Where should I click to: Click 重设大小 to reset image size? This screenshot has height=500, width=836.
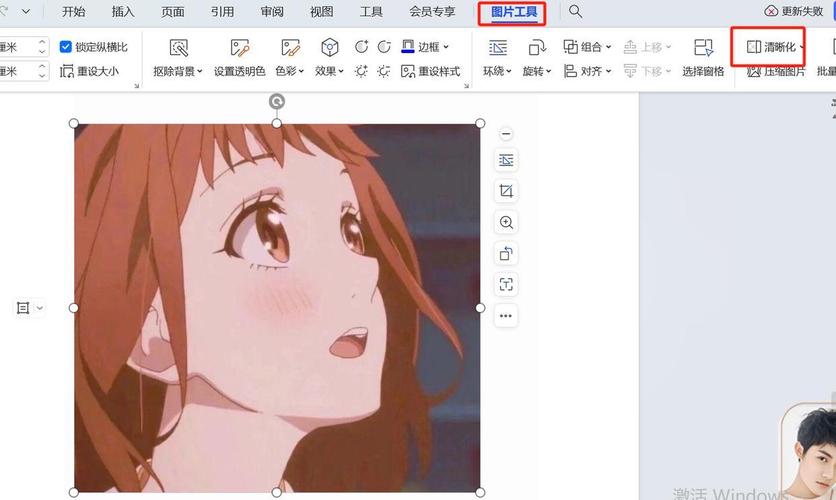coord(89,71)
